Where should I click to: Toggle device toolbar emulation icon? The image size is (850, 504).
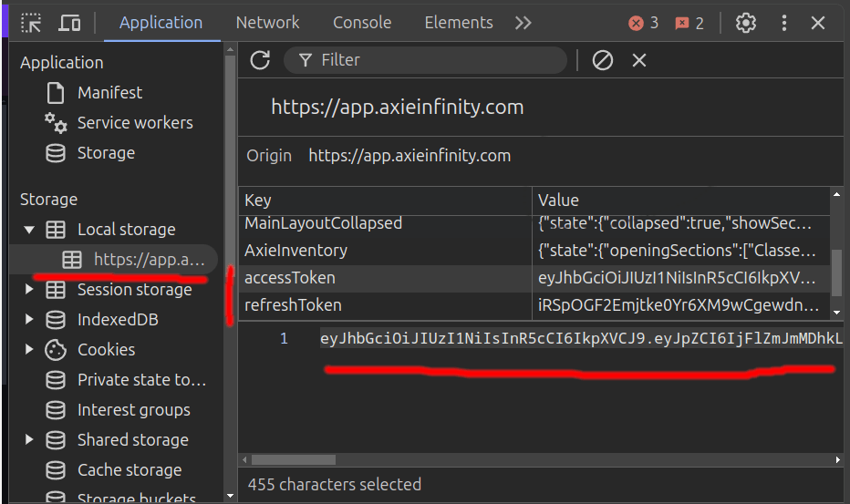69,23
